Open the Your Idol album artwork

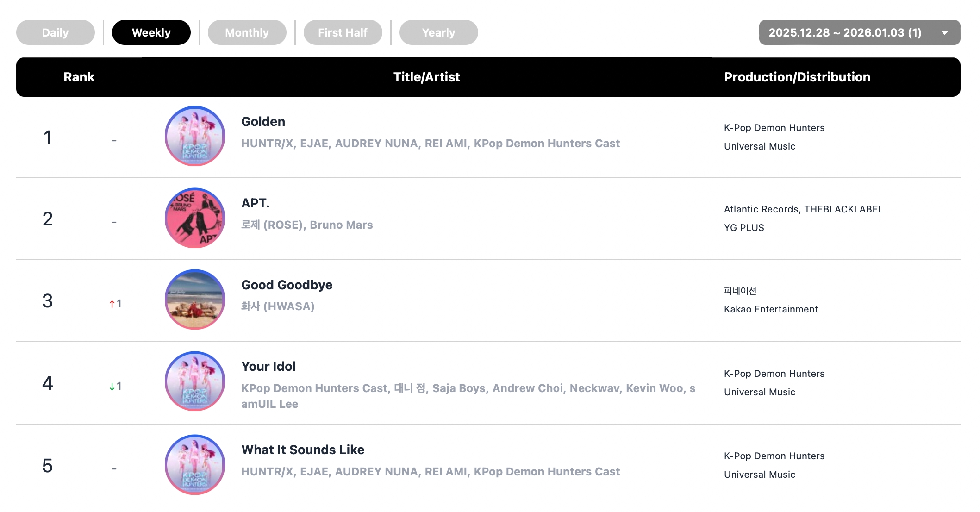[195, 381]
